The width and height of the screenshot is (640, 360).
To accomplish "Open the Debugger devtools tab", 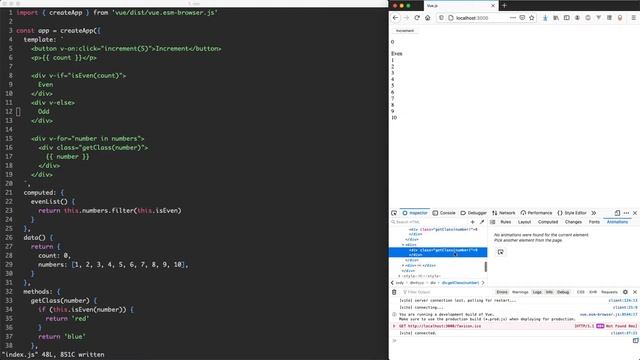I will (473, 213).
